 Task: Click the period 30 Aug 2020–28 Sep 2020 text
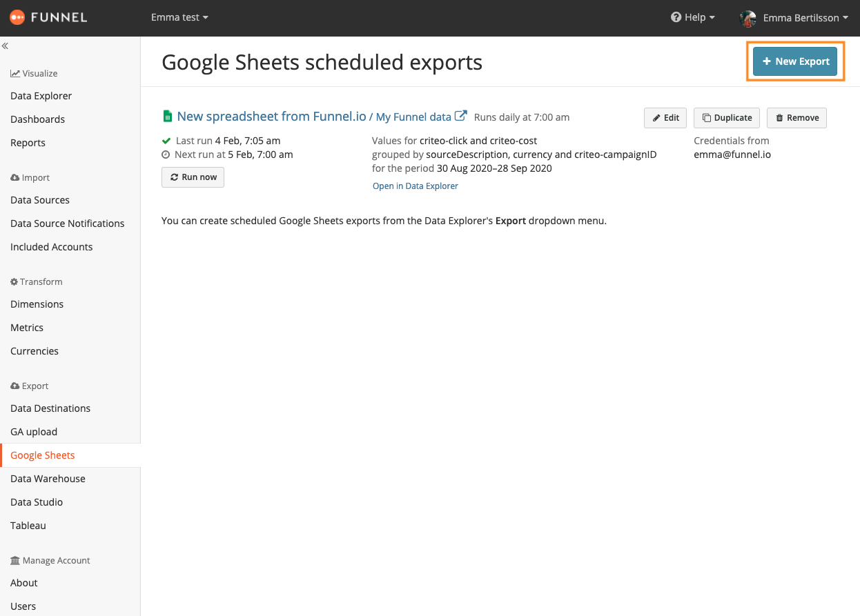[462, 168]
